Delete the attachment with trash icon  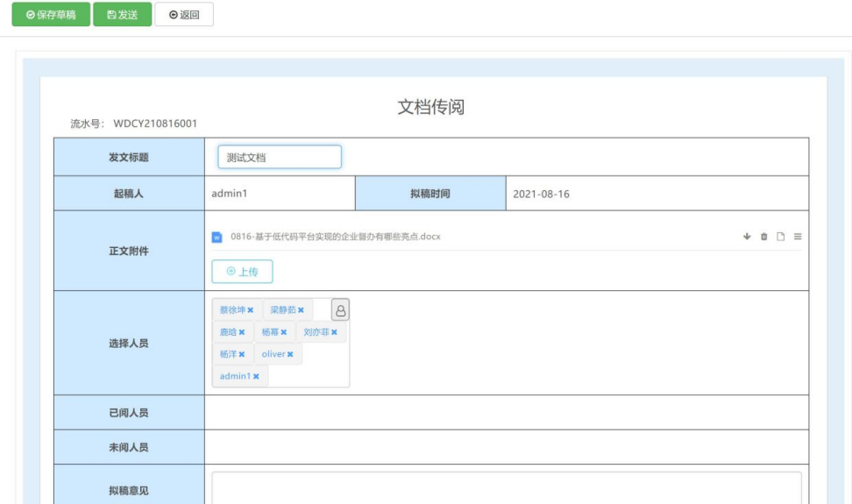(763, 237)
